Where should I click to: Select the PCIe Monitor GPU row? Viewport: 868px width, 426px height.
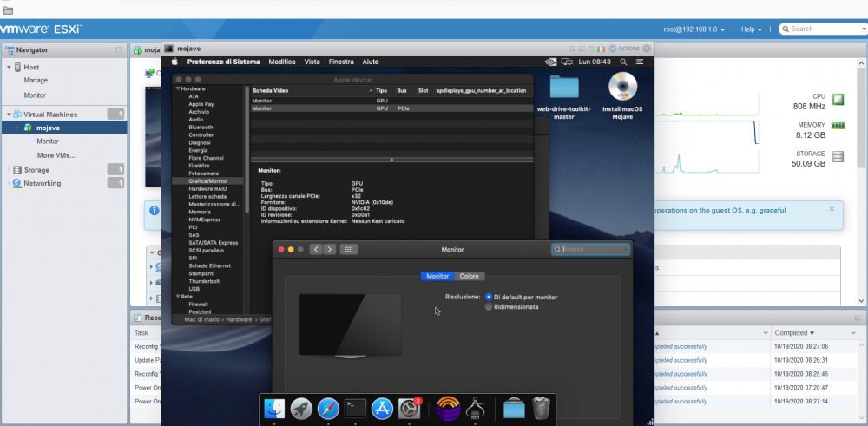point(391,108)
